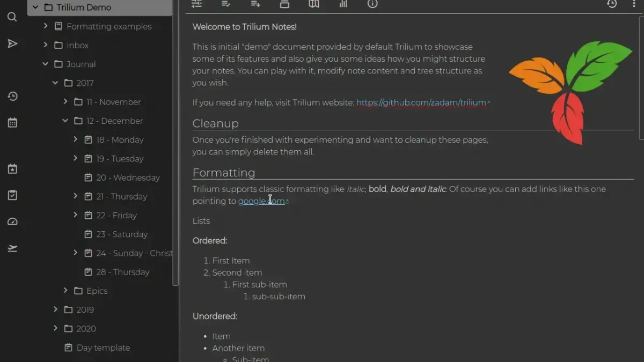Click the jump-to-note arrow icon
The width and height of the screenshot is (644, 362).
[12, 43]
